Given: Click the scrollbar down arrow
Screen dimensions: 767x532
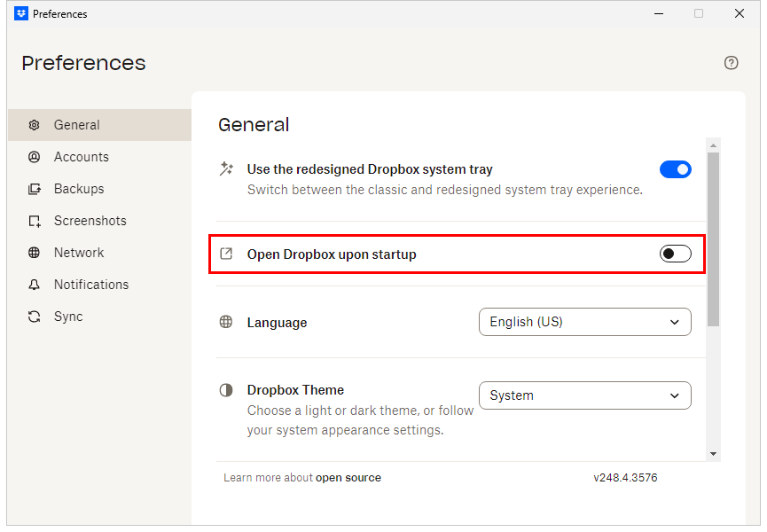Looking at the screenshot, I should point(713,453).
